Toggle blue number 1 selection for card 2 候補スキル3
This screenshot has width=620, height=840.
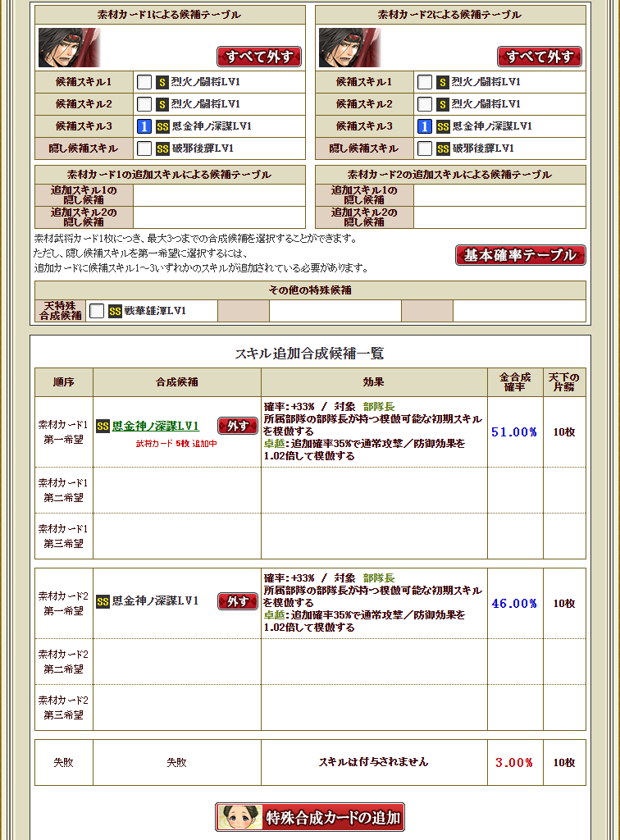pos(425,126)
